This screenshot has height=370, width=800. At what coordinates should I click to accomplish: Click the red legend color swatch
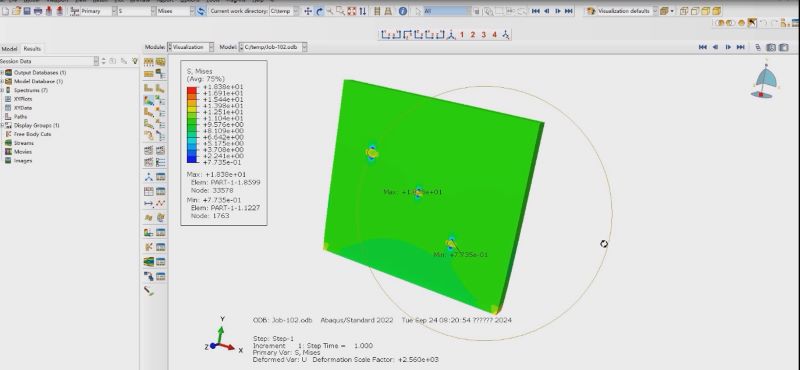tap(192, 90)
